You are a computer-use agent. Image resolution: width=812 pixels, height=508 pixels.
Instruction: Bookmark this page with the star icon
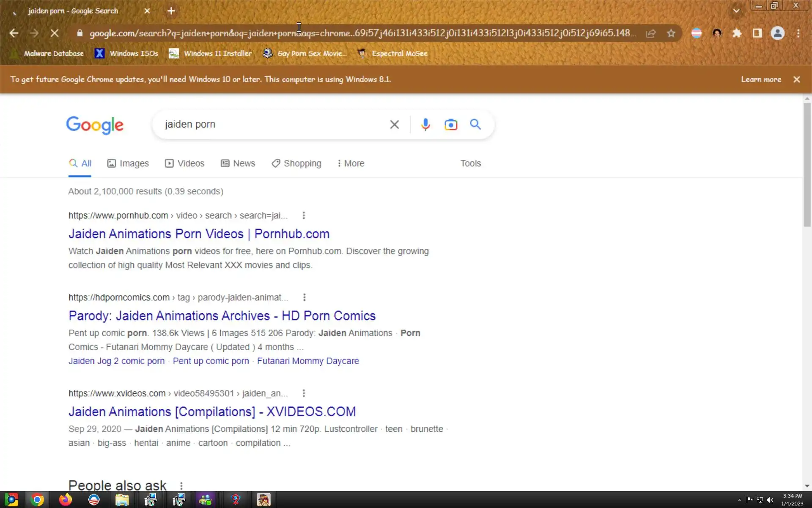671,33
